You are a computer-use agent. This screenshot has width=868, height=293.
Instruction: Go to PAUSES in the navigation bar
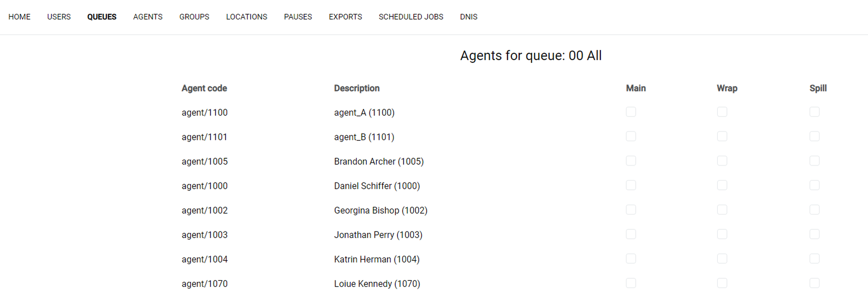(x=298, y=17)
